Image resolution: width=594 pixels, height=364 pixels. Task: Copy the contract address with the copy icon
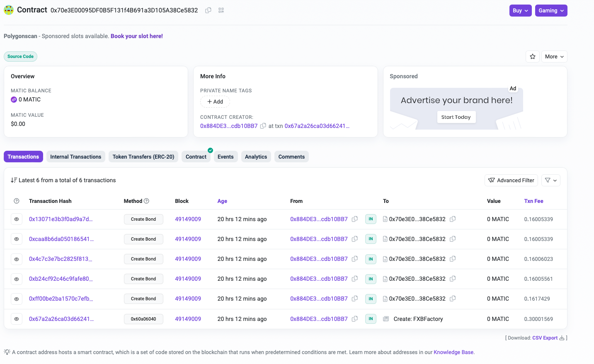tap(208, 10)
